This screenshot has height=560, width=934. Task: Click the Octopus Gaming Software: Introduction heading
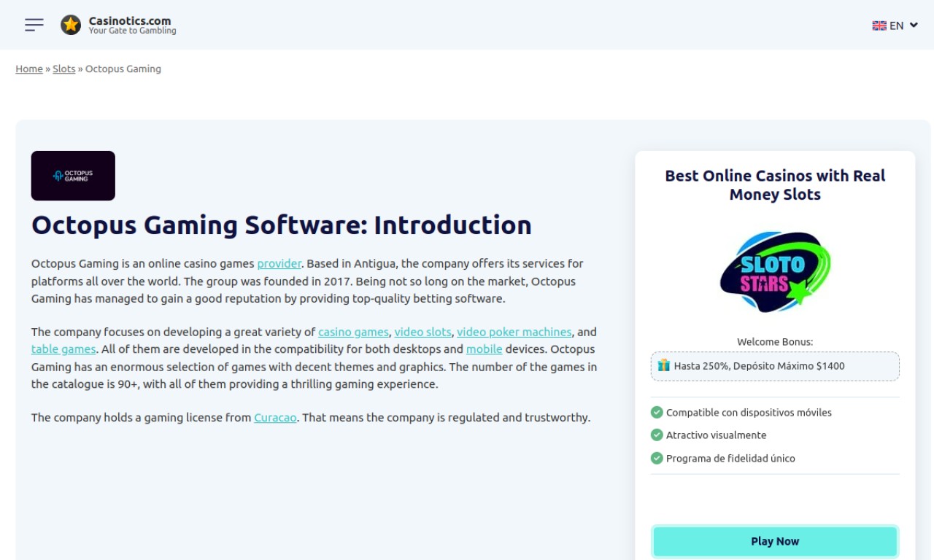pyautogui.click(x=282, y=225)
